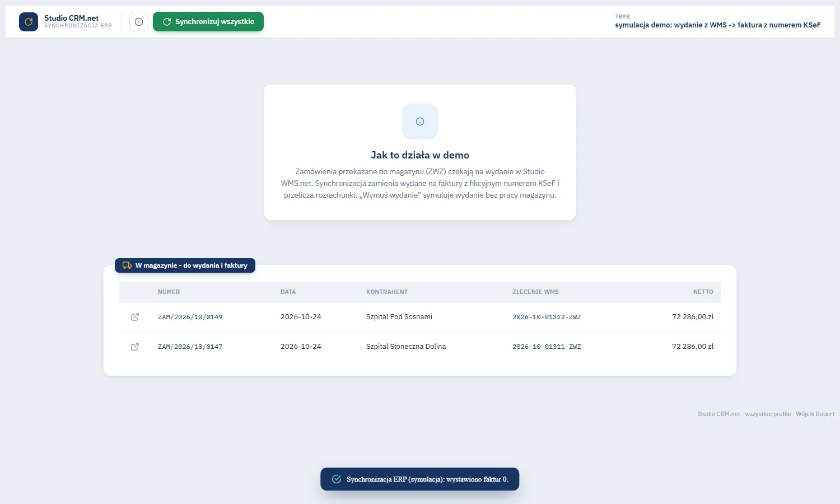Click WMS order 2026-10-01312-ZWZ
This screenshot has width=840, height=504.
tap(547, 317)
